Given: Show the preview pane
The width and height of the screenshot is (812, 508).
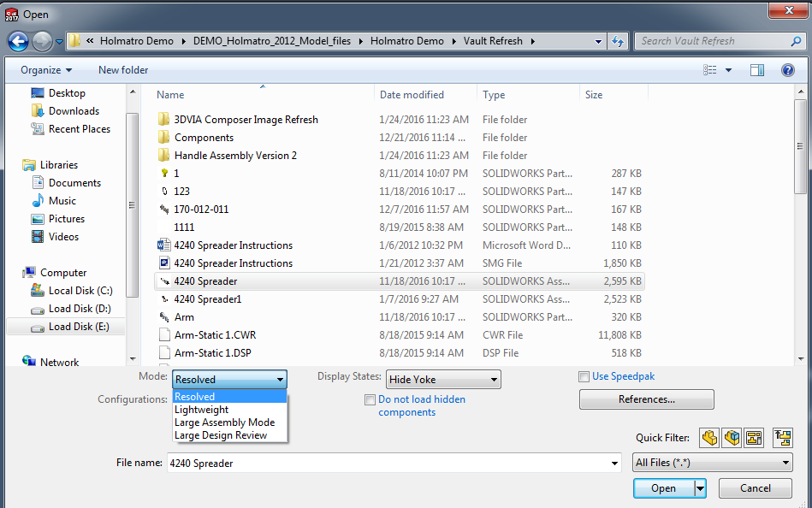Looking at the screenshot, I should point(756,70).
